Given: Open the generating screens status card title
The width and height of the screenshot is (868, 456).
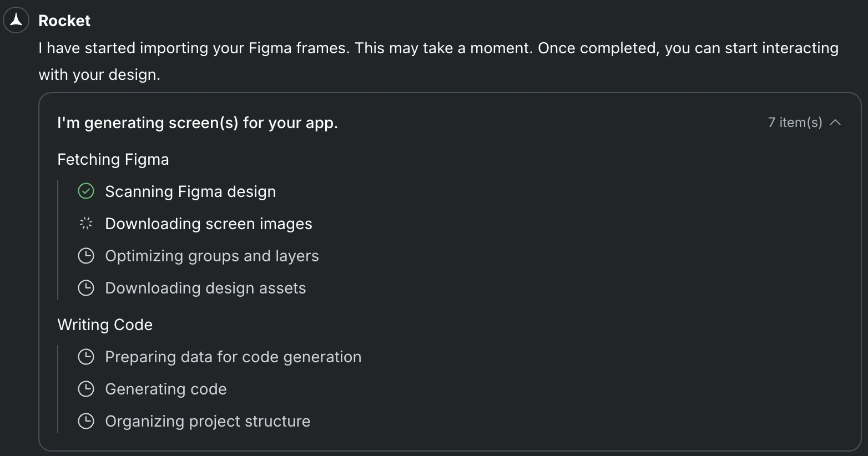Looking at the screenshot, I should coord(198,123).
